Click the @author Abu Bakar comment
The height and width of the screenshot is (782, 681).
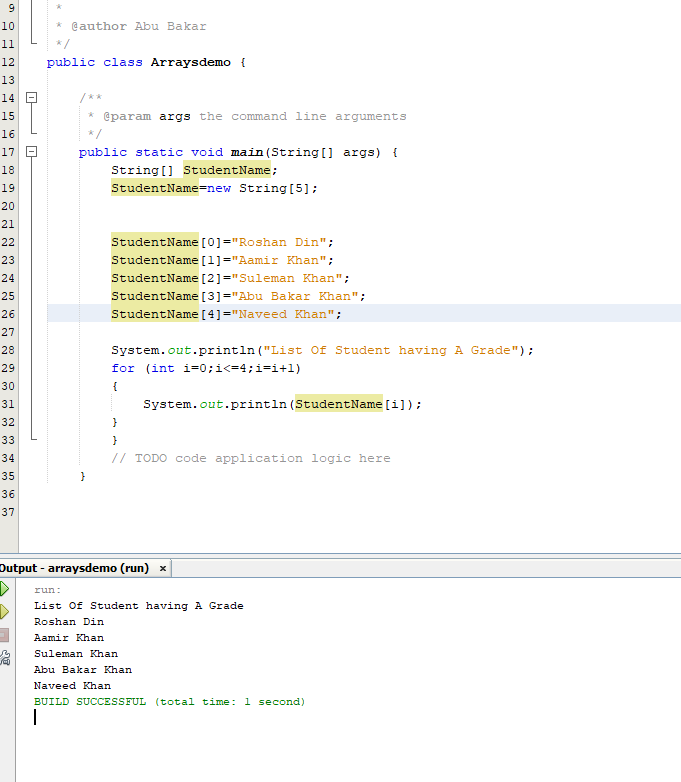138,26
